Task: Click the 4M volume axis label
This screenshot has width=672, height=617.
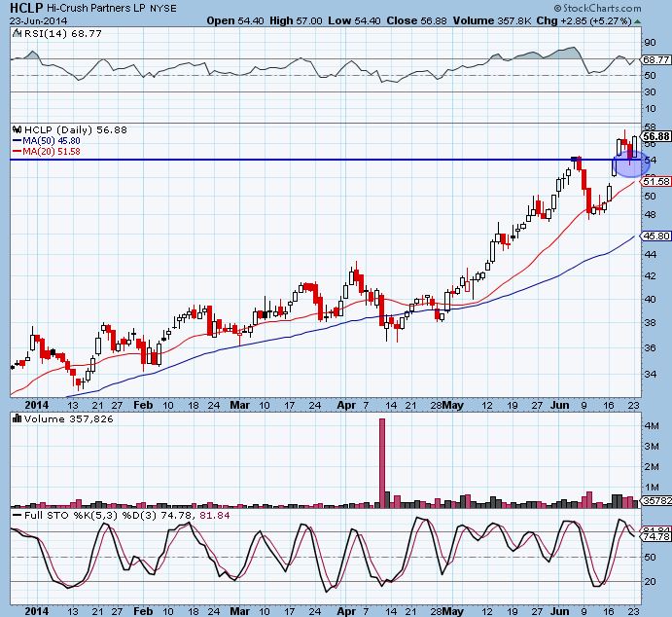Action: [652, 425]
